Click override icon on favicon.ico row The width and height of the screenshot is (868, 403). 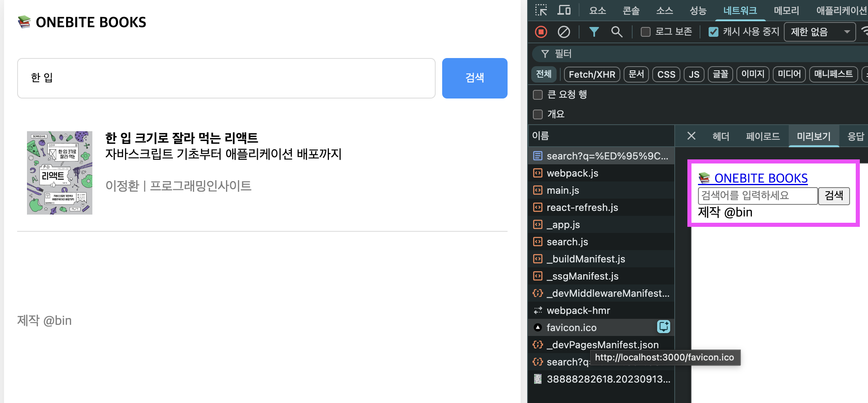click(663, 327)
